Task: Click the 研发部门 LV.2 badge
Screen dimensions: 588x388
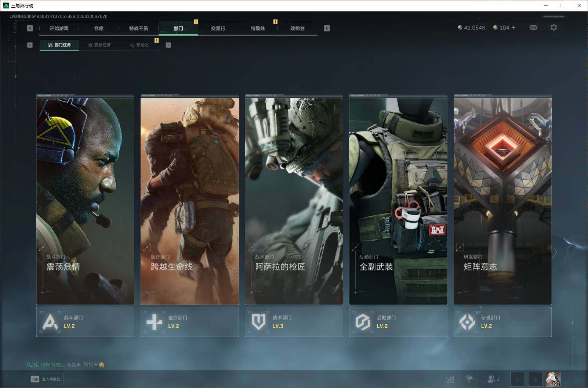Action: [x=502, y=322]
